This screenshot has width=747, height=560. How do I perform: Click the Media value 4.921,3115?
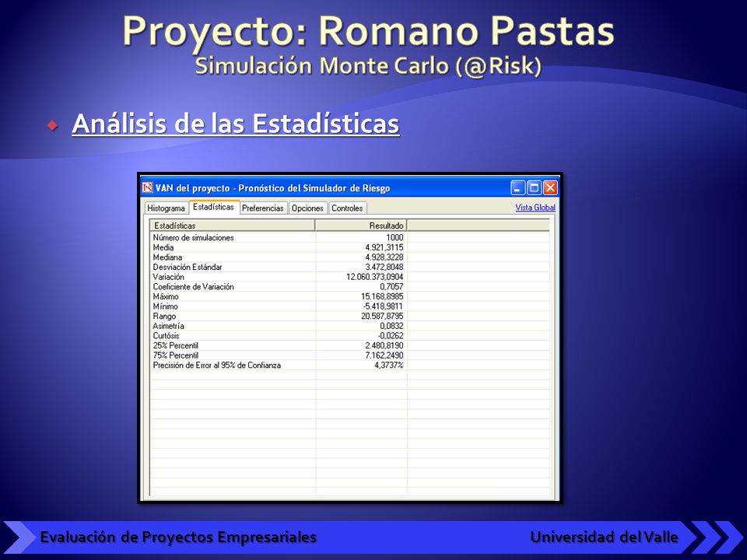(x=384, y=247)
